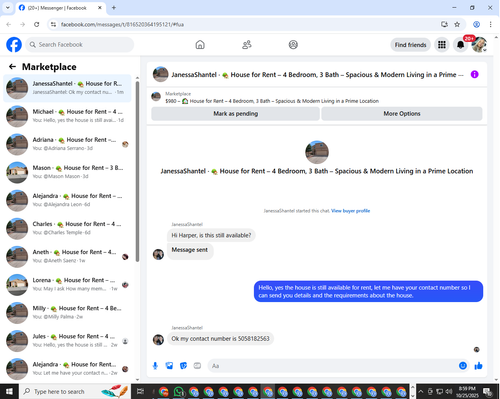Open Charles's conversation
The image size is (500, 399).
67,228
